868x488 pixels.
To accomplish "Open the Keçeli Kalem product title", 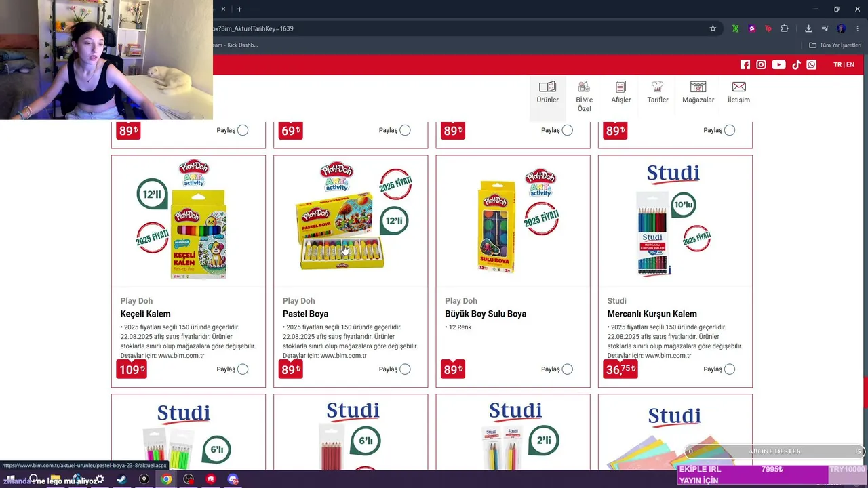I will (146, 314).
